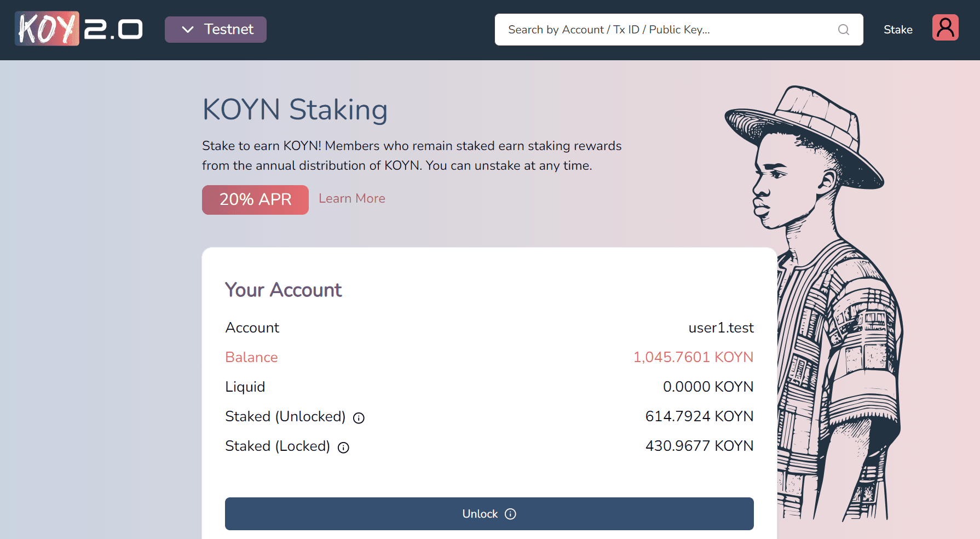The image size is (980, 539).
Task: Select the Stake navigation item
Action: tap(897, 30)
